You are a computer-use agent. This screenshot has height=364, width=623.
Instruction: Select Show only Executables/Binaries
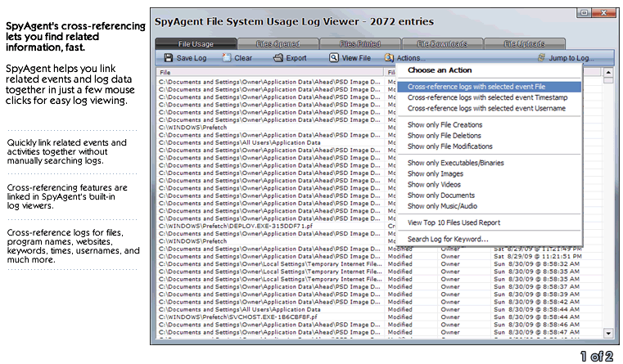tap(489, 163)
